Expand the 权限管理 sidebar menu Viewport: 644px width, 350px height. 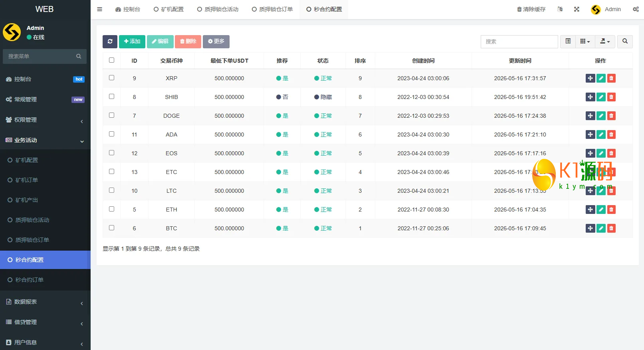point(45,120)
